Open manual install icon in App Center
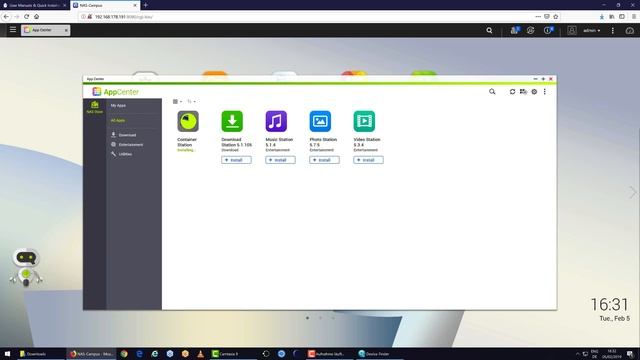The width and height of the screenshot is (640, 360). click(x=523, y=92)
